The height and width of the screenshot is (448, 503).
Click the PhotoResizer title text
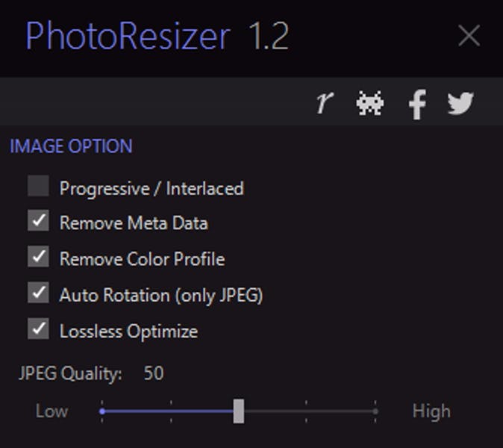tap(128, 37)
